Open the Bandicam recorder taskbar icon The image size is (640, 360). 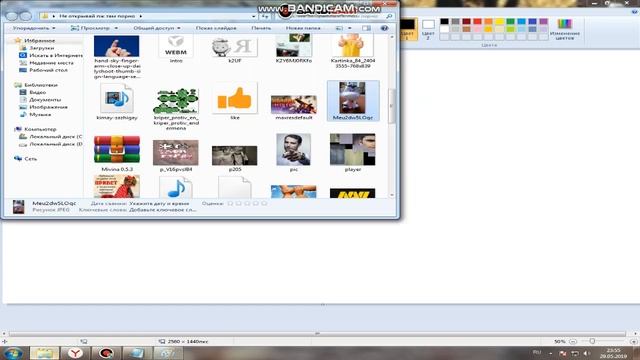pos(107,353)
